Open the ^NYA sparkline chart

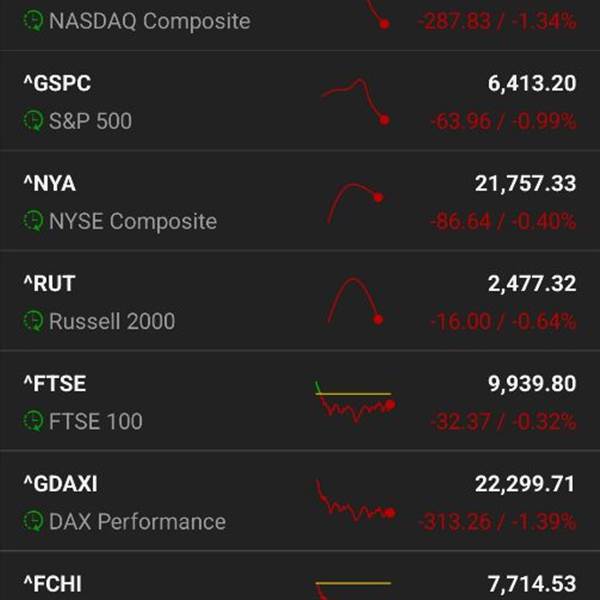point(355,202)
